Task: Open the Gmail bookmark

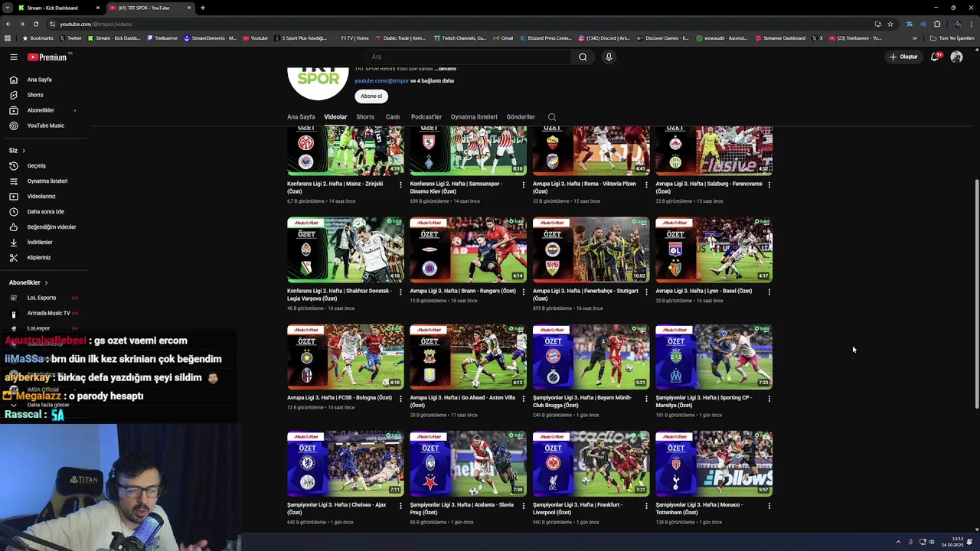Action: (503, 37)
